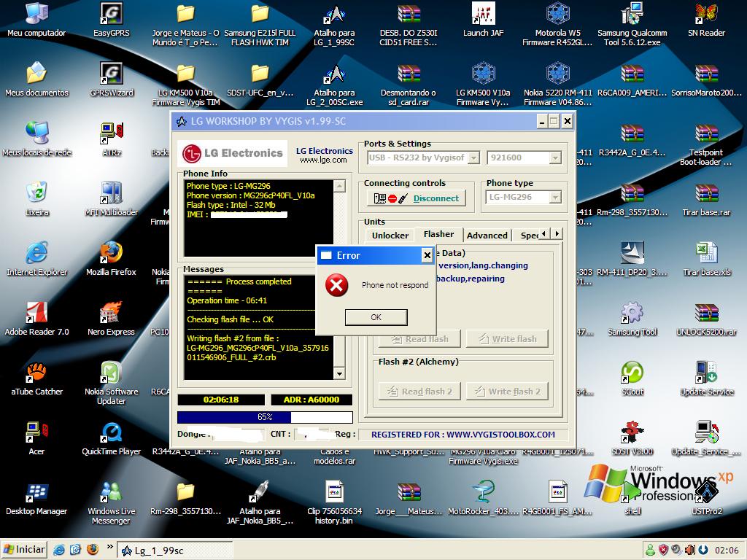Open the port dropdown showing USB - RS232

pos(423,157)
